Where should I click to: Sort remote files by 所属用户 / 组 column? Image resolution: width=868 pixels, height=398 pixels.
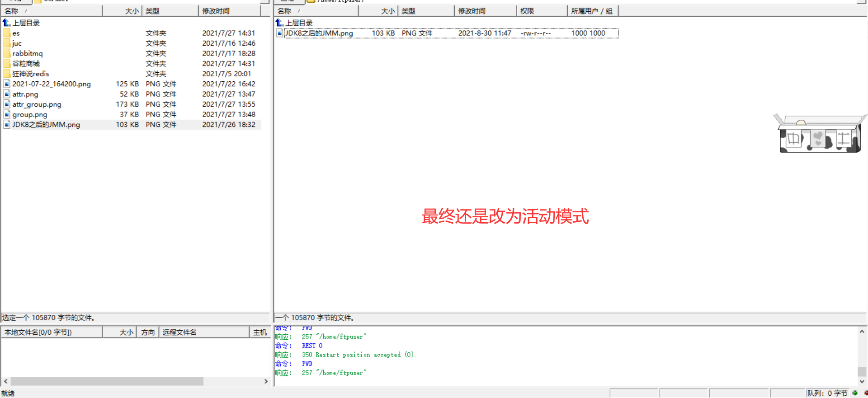[x=593, y=11]
